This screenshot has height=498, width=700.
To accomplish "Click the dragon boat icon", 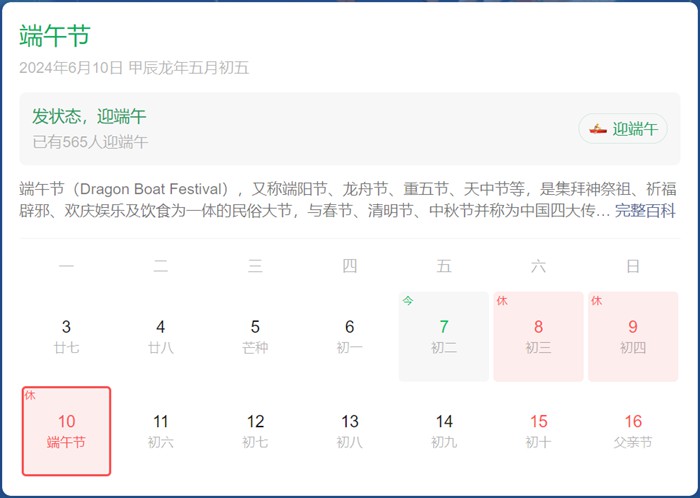I will tap(597, 128).
